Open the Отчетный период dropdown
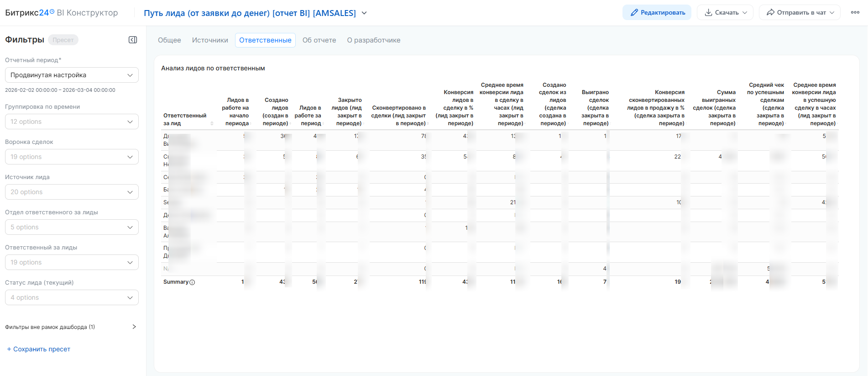This screenshot has height=376, width=868. [x=72, y=75]
